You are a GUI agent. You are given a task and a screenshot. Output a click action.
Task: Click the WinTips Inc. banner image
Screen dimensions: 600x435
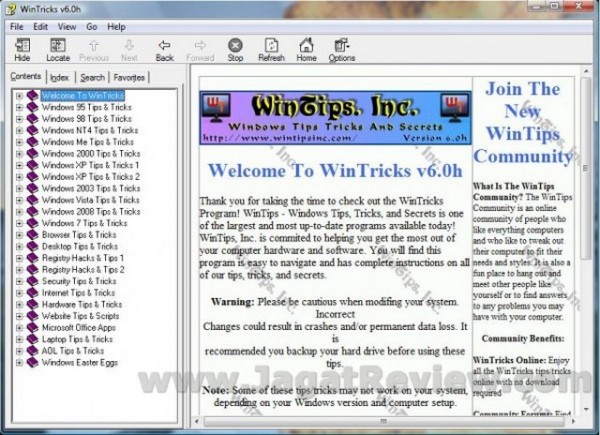click(336, 118)
